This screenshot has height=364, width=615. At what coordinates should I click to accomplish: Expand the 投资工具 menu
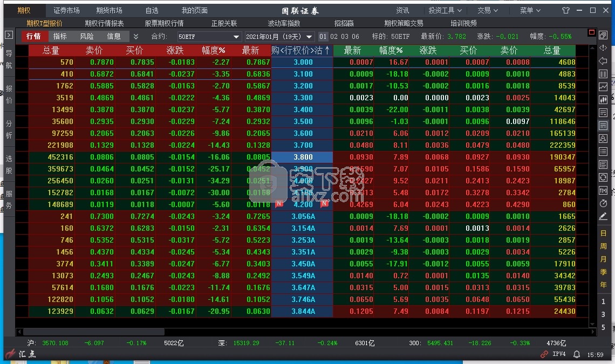[445, 10]
